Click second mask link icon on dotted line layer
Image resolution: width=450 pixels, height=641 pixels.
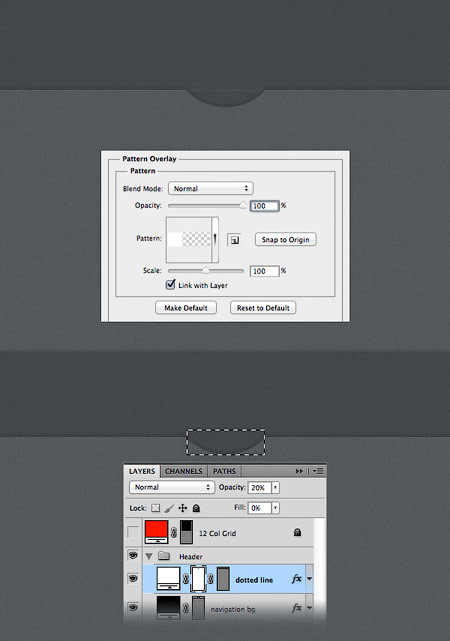pyautogui.click(x=211, y=579)
